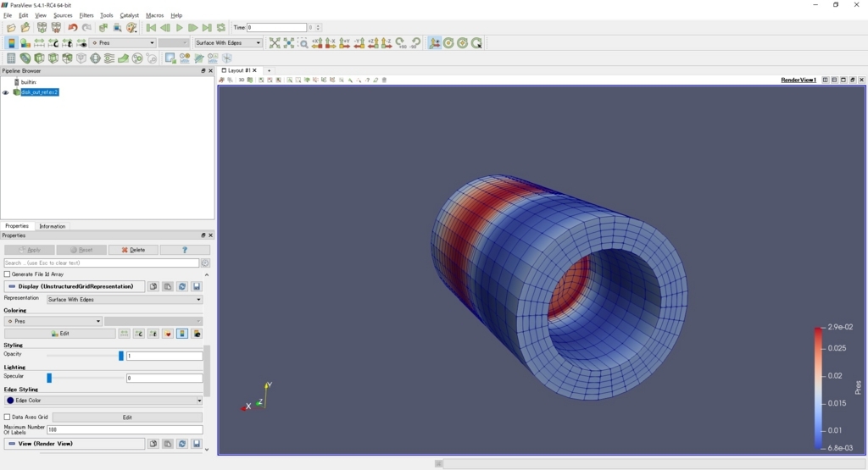
Task: Toggle color legend button in Coloring section
Action: [x=182, y=334]
